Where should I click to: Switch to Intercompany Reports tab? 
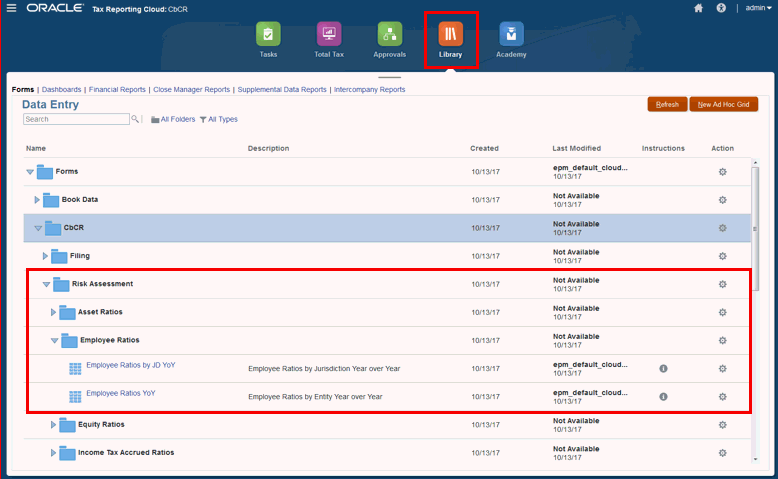[x=369, y=89]
